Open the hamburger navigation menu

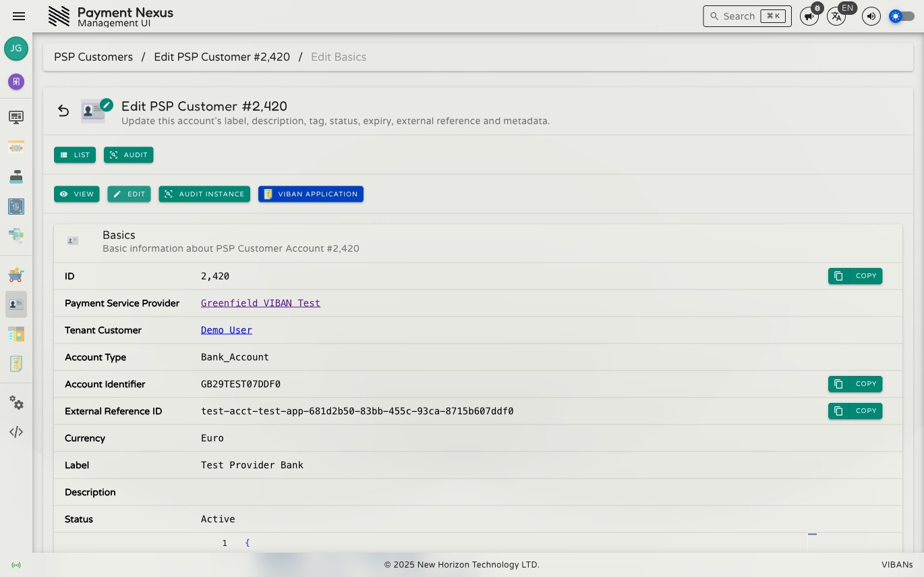click(x=19, y=16)
